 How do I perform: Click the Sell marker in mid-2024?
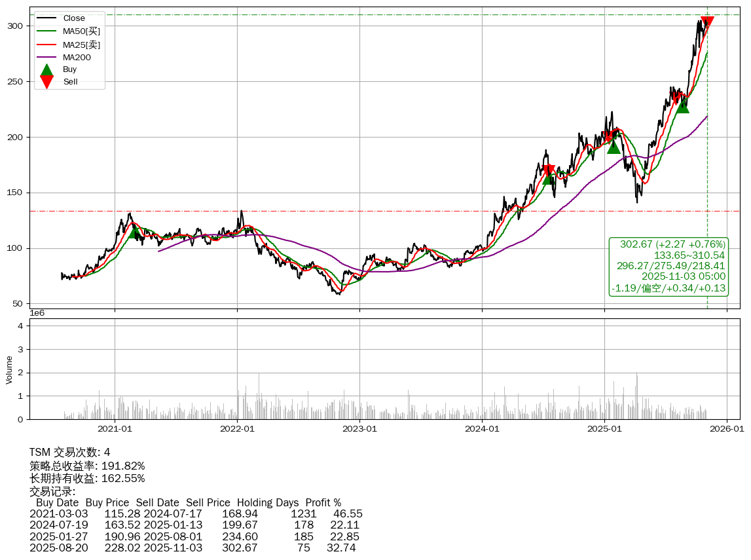coord(549,170)
